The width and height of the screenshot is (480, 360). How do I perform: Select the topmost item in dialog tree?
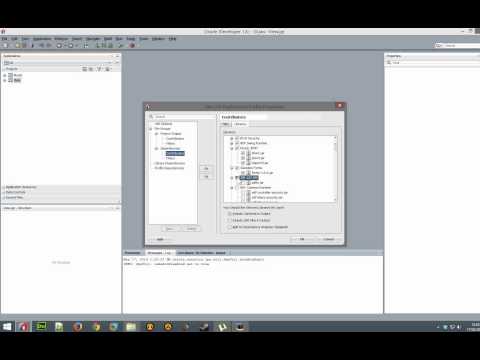tap(163, 124)
